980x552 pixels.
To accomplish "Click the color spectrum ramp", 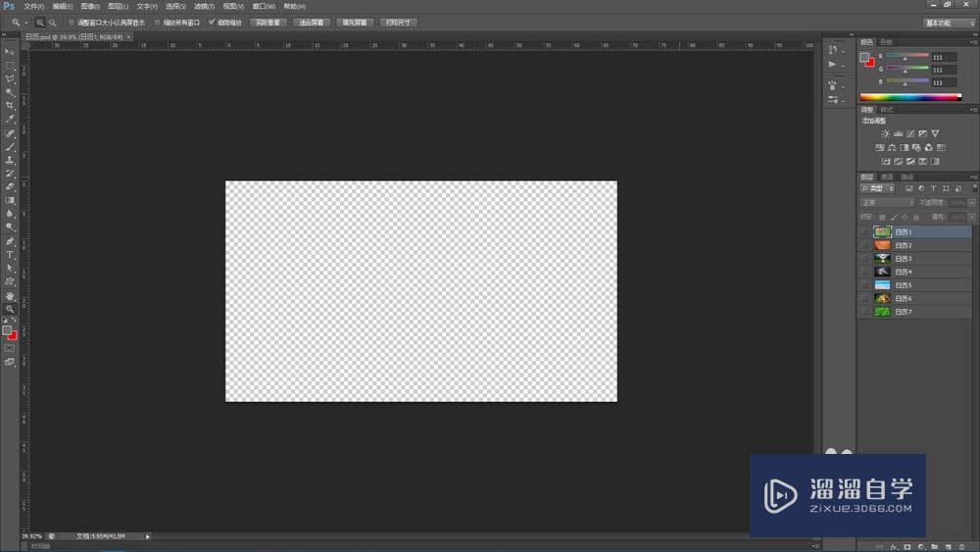I will tap(910, 97).
